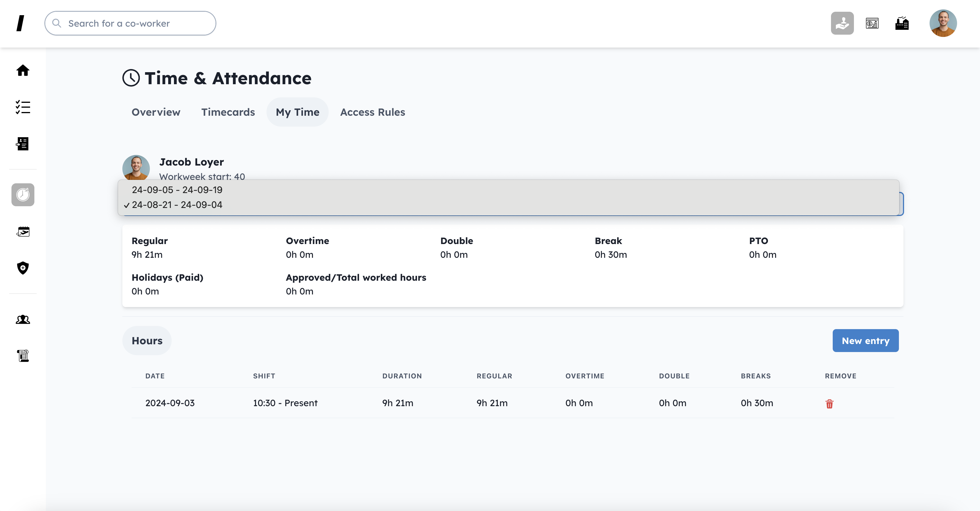Viewport: 980px width, 511px height.
Task: Open the people group sidebar icon
Action: click(x=23, y=319)
